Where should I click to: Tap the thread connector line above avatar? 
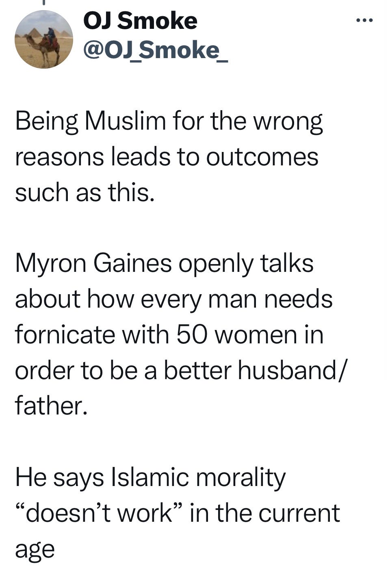pyautogui.click(x=43, y=2)
